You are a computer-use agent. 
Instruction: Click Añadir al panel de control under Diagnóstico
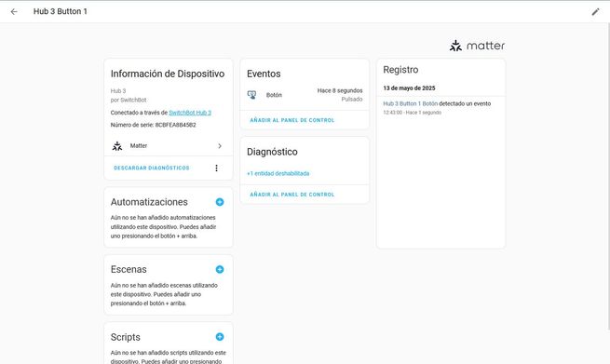point(292,195)
